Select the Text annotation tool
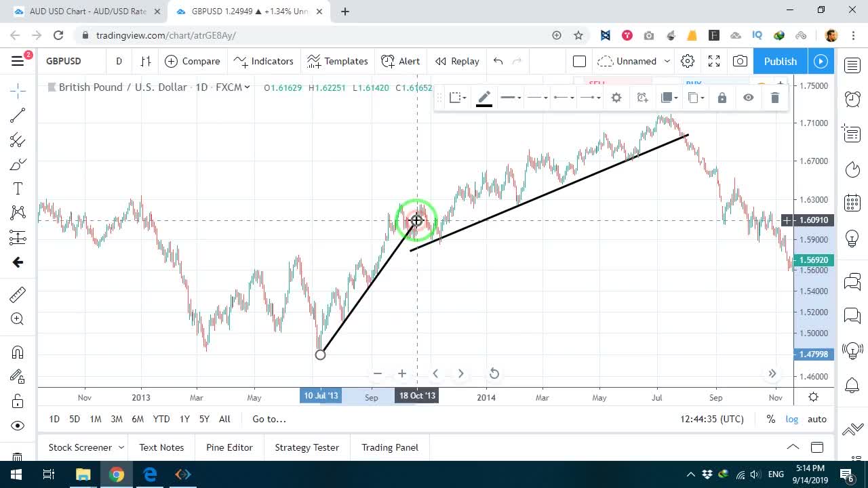The image size is (868, 488). tap(18, 188)
